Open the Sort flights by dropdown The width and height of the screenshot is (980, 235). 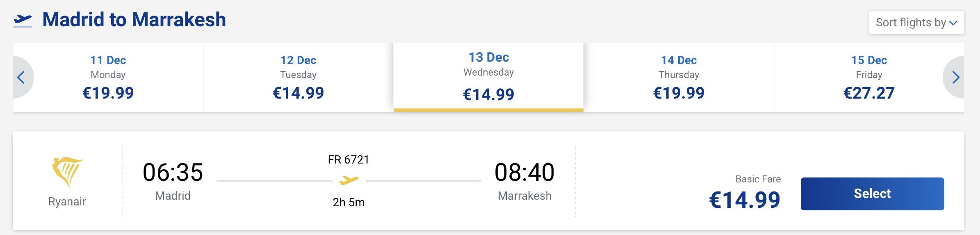click(x=916, y=22)
